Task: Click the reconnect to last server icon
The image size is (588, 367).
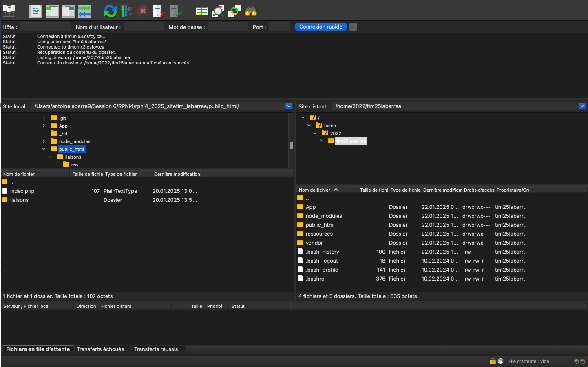Action: coord(175,11)
